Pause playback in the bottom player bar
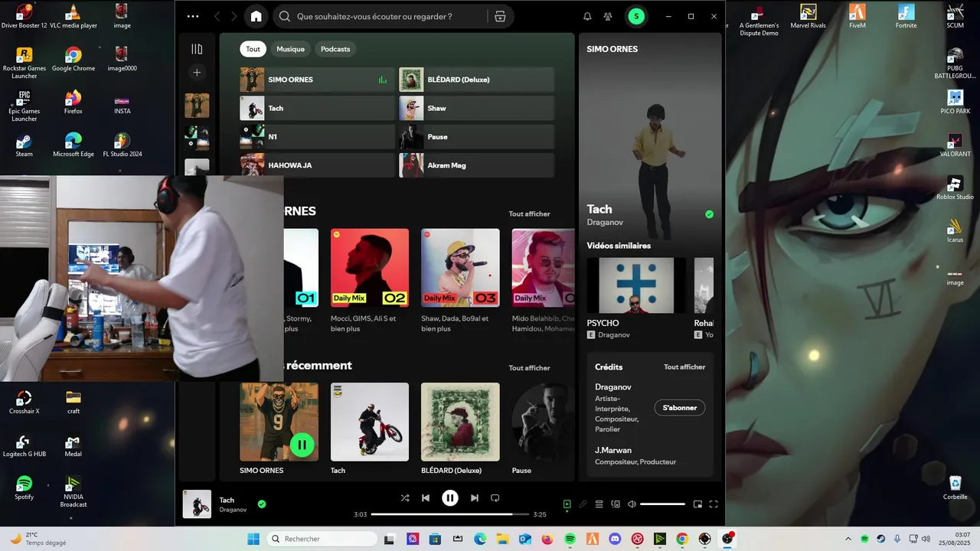980x551 pixels. [x=450, y=498]
